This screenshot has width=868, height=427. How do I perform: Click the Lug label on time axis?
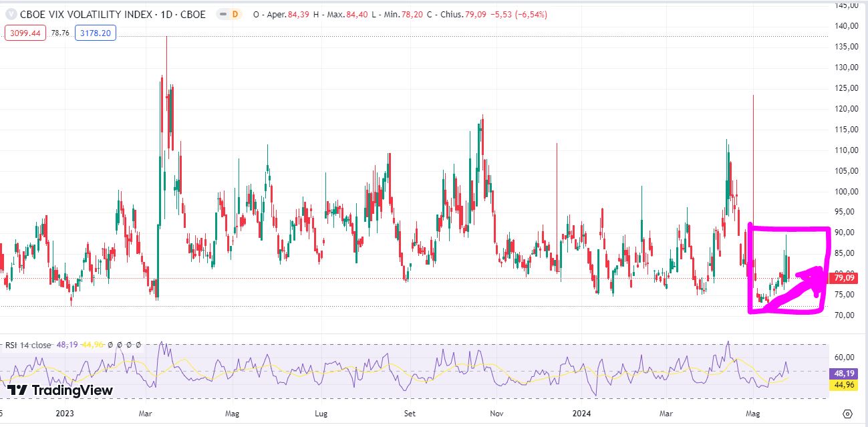coord(321,414)
